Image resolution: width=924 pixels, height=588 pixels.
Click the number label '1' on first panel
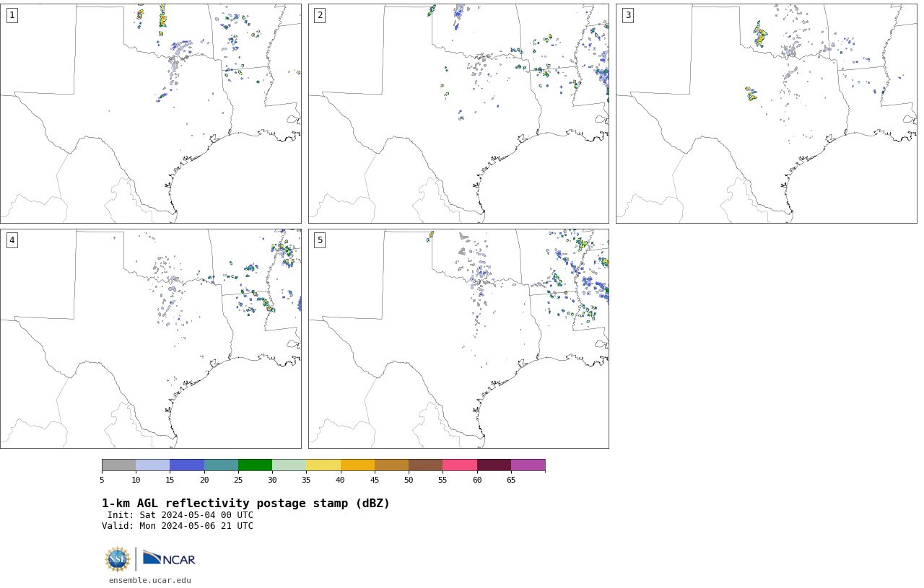12,15
